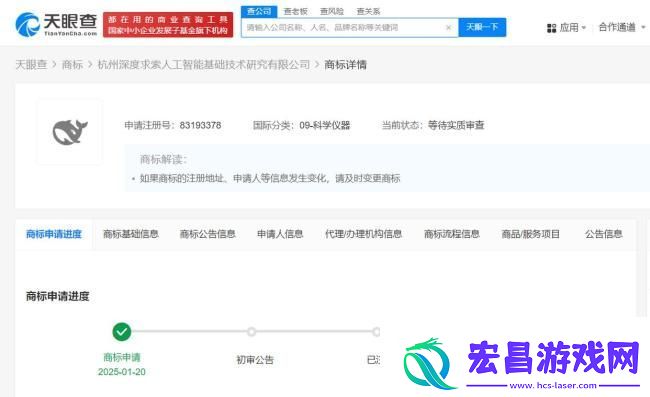
Task: Open the red national SME fund banner
Action: click(x=168, y=25)
